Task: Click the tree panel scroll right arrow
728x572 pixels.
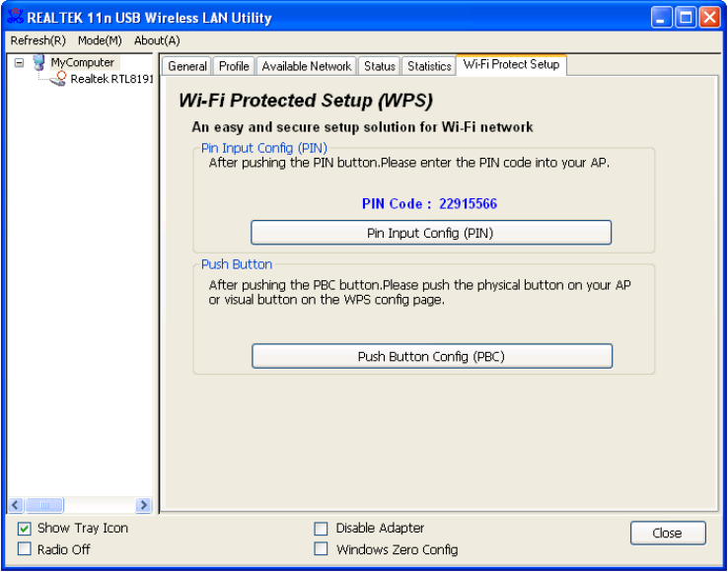Action: (143, 505)
